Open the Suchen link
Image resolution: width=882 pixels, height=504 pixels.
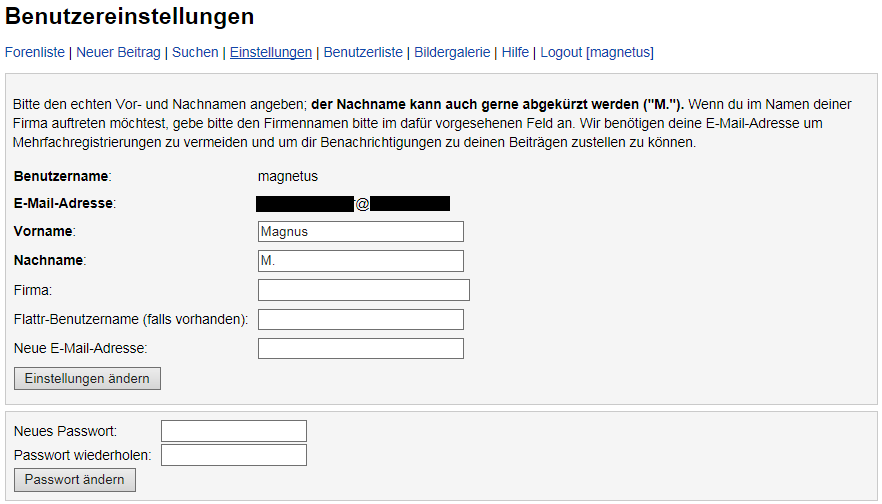pyautogui.click(x=195, y=52)
